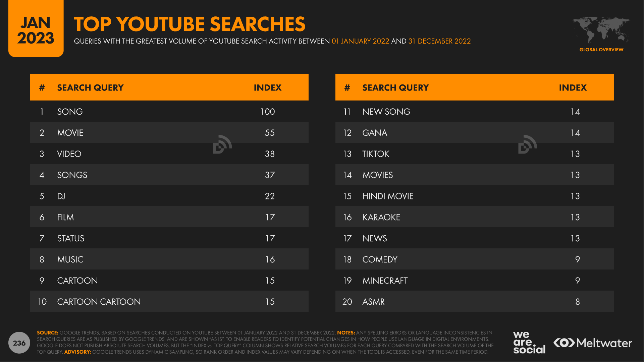Click the JAN 2023 date badge
The height and width of the screenshot is (362, 644).
coord(36,30)
